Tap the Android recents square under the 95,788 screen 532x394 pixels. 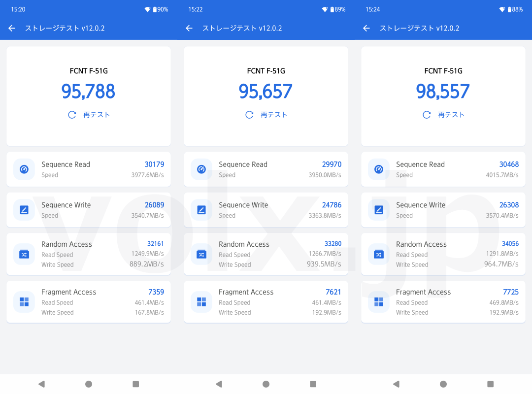click(x=136, y=384)
